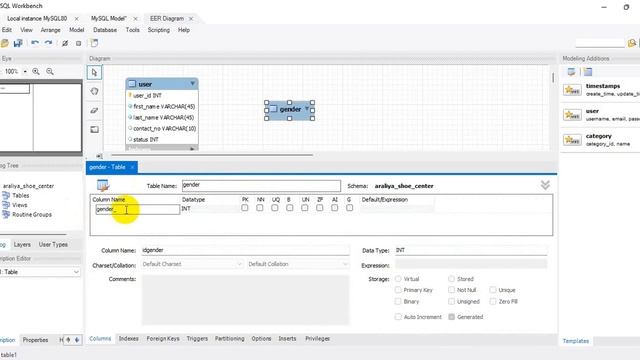Image resolution: width=640 pixels, height=360 pixels.
Task: Click the second Modeling Additions toolbar icon
Action: point(588,72)
